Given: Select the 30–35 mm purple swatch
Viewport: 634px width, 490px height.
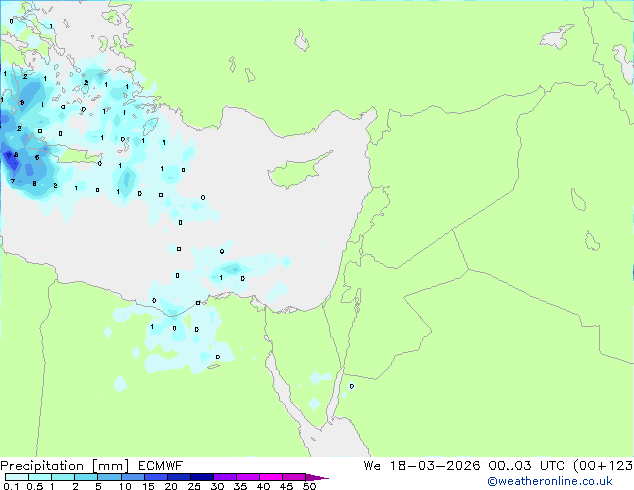Looking at the screenshot, I should [225, 477].
